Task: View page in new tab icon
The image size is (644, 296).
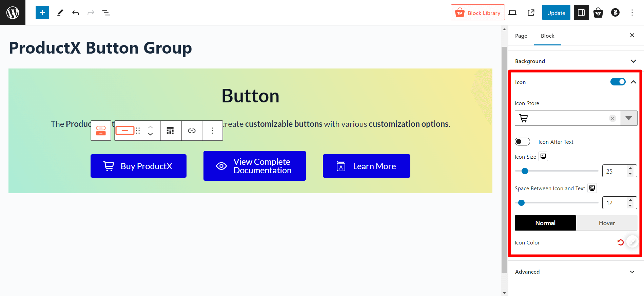Action: (531, 13)
